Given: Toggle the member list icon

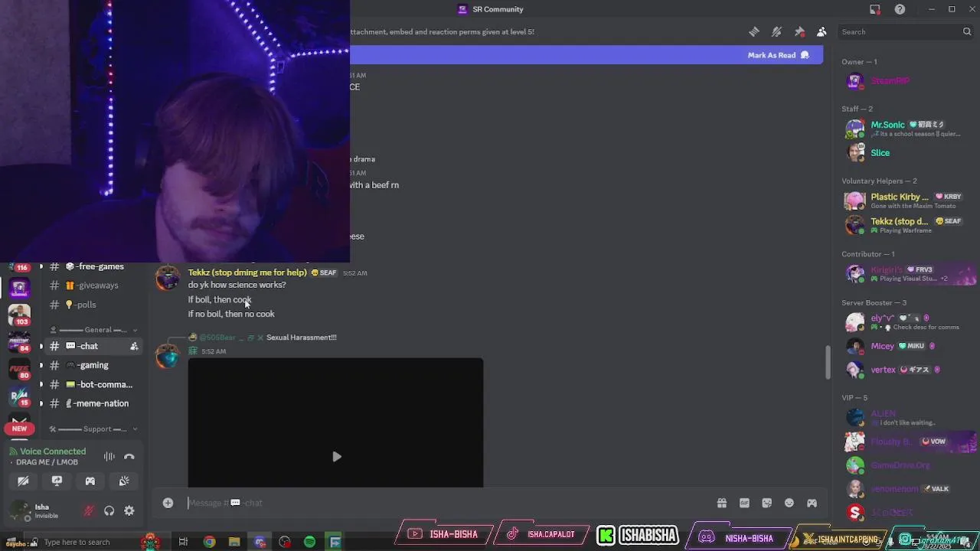Looking at the screenshot, I should tap(822, 31).
